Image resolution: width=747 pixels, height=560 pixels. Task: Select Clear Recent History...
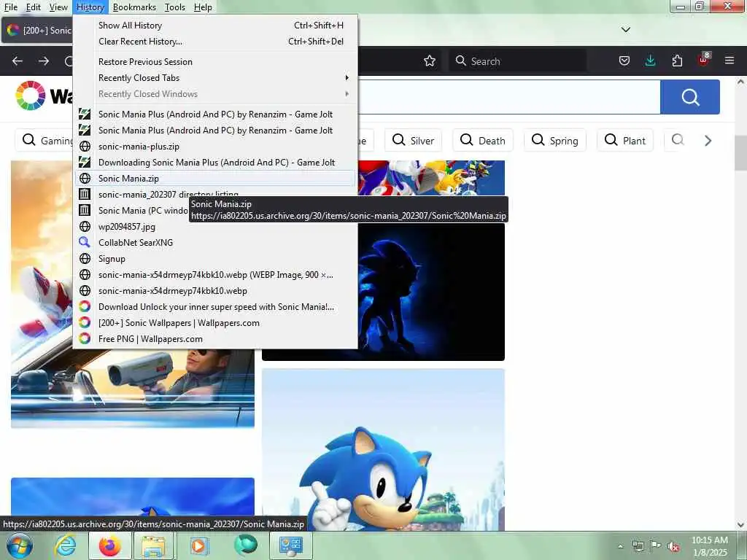tap(215, 42)
